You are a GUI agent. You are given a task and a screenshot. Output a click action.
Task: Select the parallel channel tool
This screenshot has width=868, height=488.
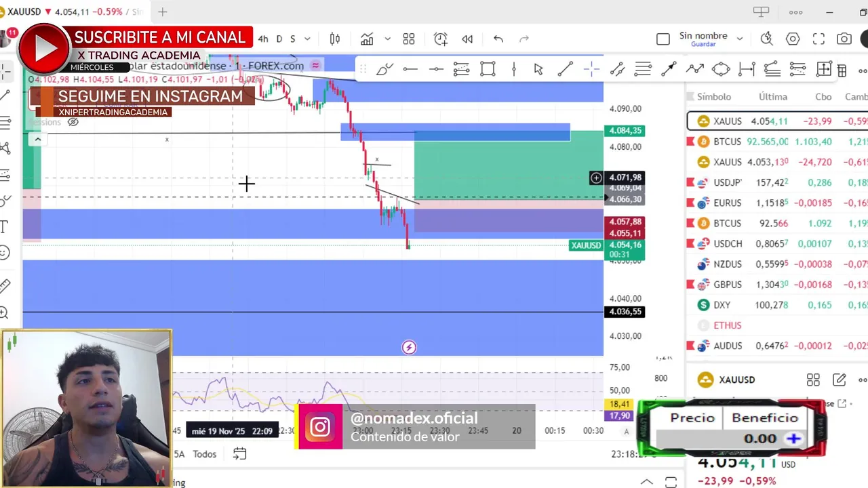617,69
